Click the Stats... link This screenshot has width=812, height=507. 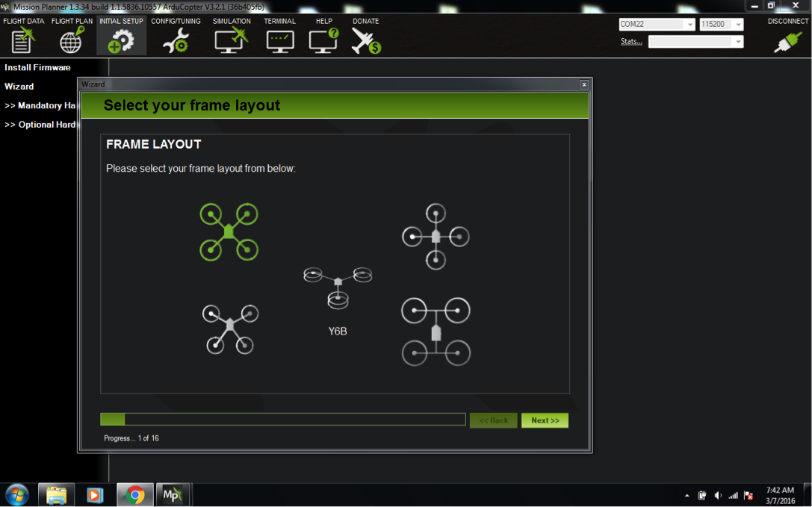(x=631, y=41)
